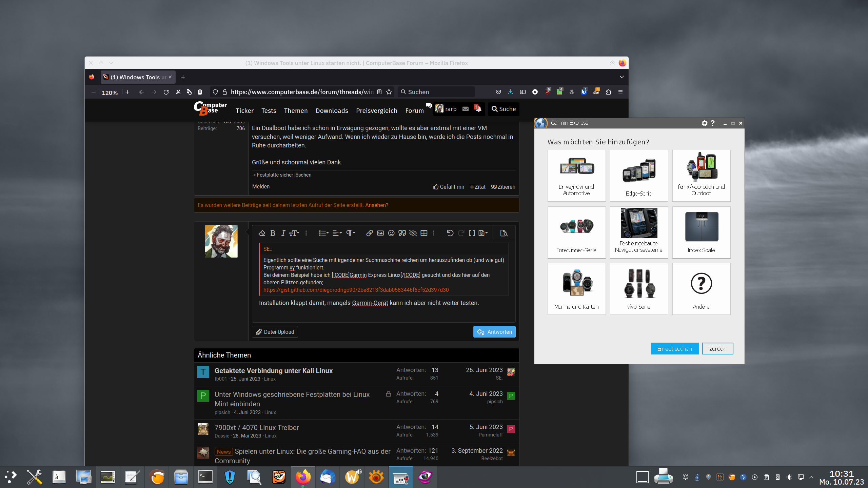
Task: Open the terminal from the taskbar
Action: pos(205,477)
